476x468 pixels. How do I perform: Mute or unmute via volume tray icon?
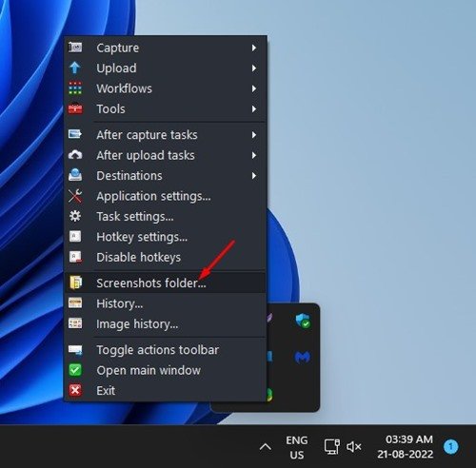354,447
